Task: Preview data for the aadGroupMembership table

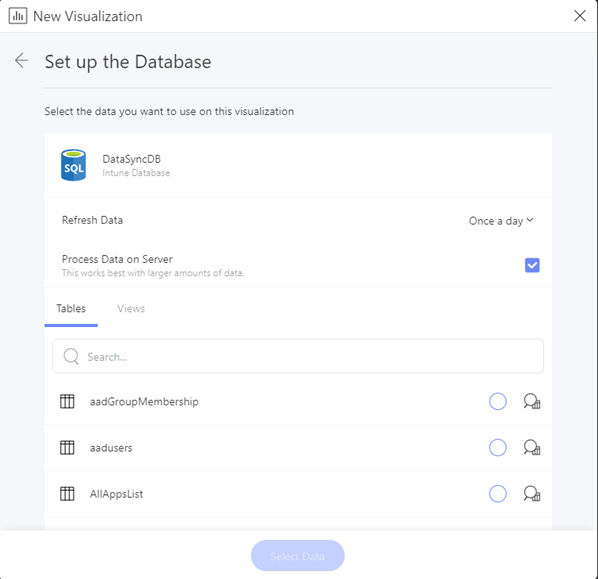Action: pos(532,401)
